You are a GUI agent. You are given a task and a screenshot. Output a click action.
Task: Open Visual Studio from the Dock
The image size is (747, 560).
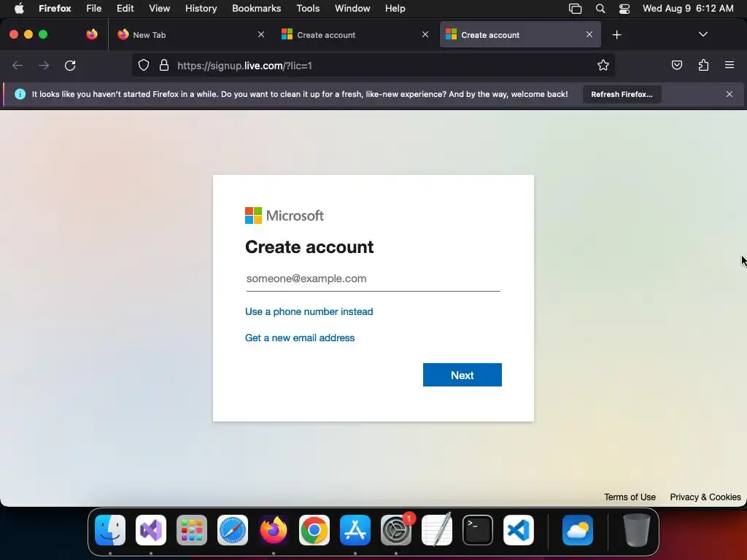(151, 530)
